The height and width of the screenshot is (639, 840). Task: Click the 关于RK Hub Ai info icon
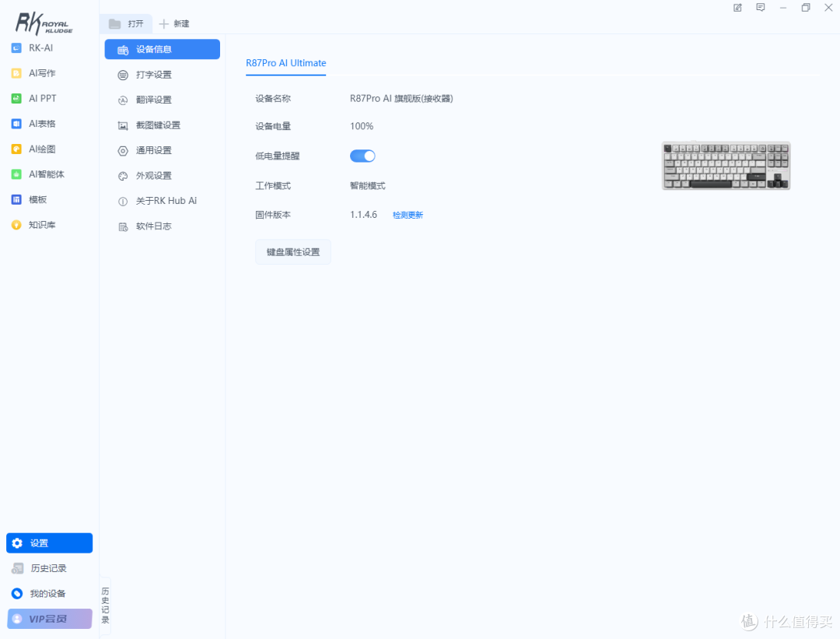click(x=123, y=202)
